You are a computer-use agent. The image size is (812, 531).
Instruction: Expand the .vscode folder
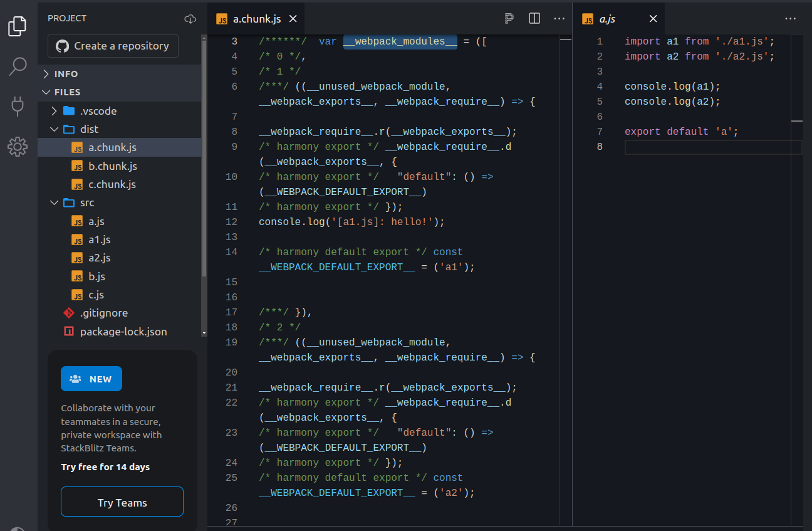(x=98, y=111)
